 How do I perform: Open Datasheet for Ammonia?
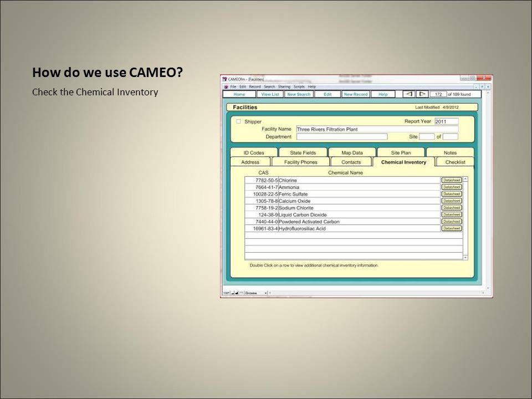point(452,187)
